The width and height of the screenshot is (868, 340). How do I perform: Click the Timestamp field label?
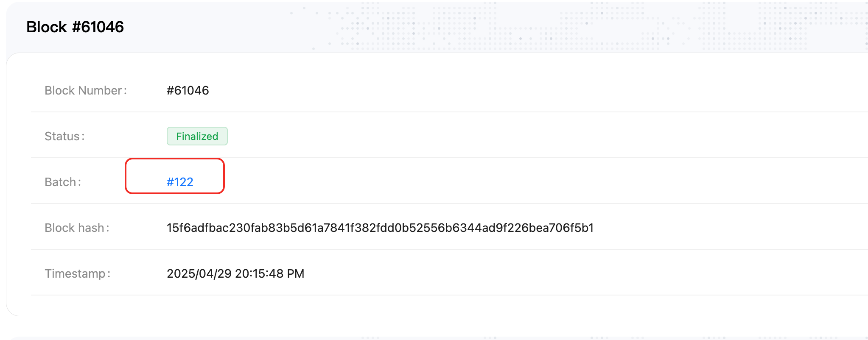[78, 273]
